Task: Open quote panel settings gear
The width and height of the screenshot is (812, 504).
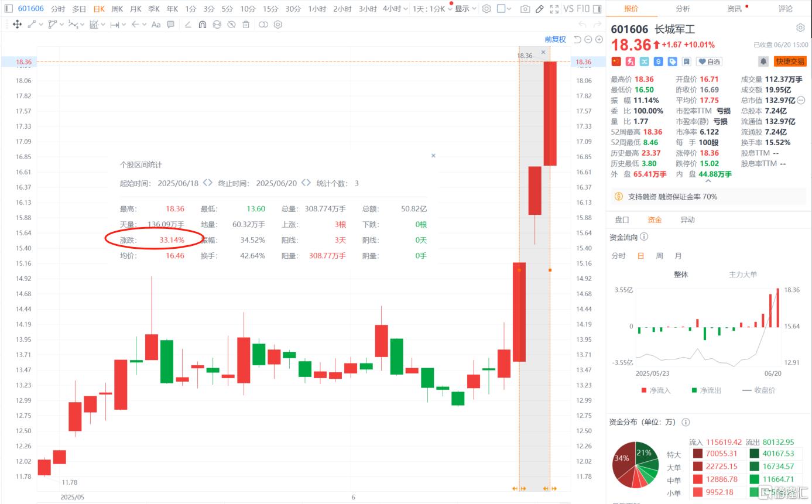Action: [800, 28]
